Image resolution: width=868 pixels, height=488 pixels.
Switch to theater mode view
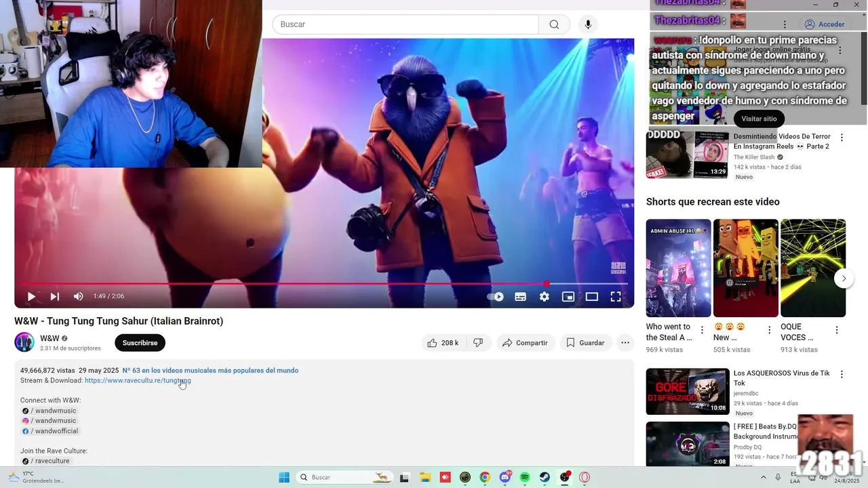coord(592,296)
